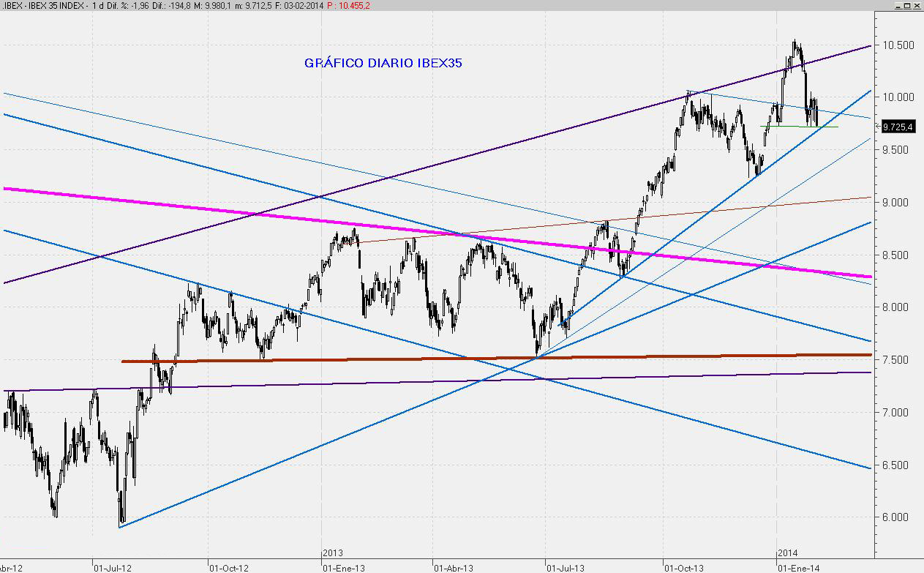
Task: Click the 7.500 price axis label
Action: click(x=896, y=360)
